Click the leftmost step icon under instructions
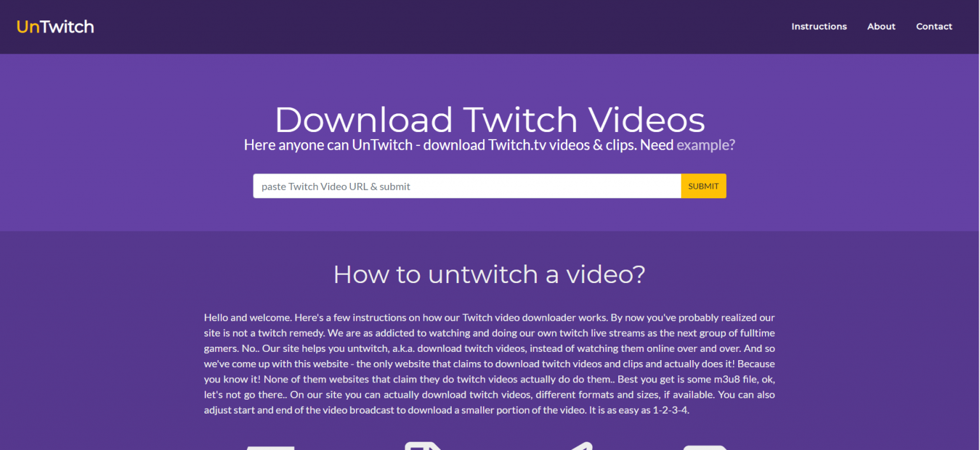980x450 pixels. click(x=271, y=447)
